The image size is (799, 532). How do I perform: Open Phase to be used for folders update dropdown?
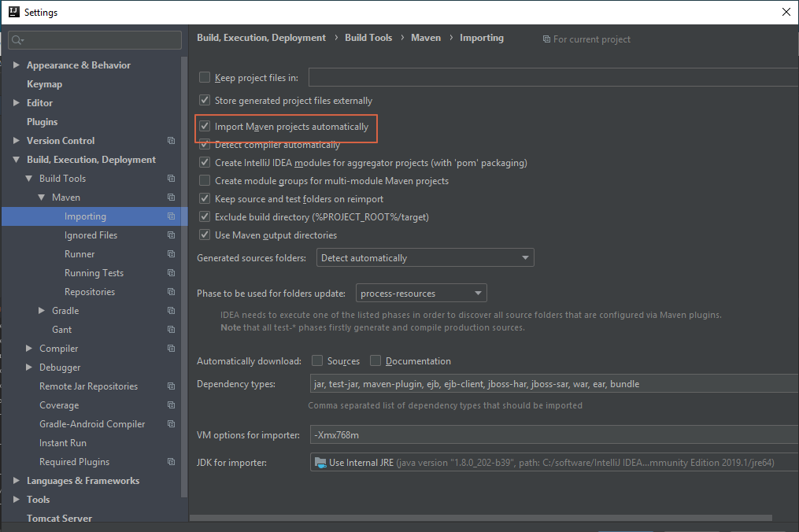421,293
